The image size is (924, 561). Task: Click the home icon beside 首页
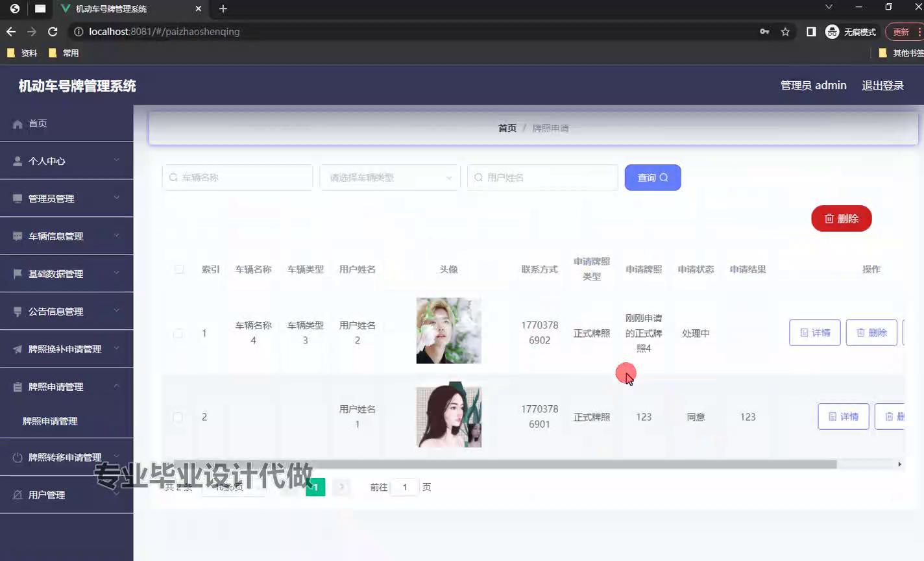[x=18, y=124]
